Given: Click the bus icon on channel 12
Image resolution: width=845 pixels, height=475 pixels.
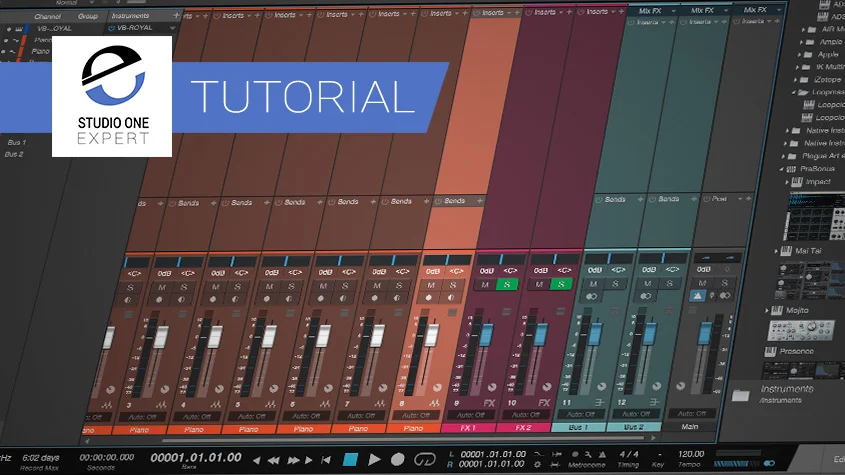Looking at the screenshot, I should coord(654,402).
